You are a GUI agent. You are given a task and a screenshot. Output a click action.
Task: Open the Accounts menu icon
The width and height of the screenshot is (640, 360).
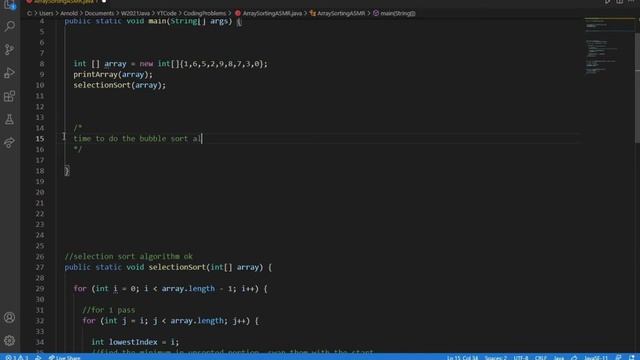(9, 317)
